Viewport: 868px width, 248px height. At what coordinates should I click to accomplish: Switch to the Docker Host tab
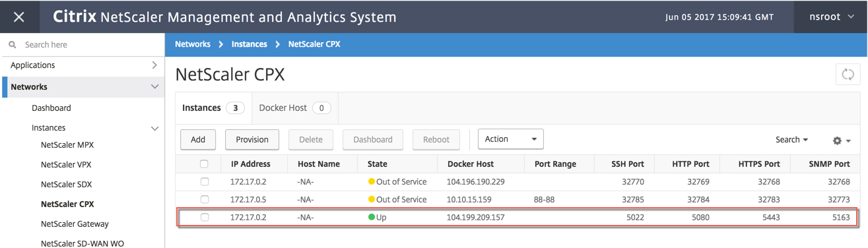(295, 108)
